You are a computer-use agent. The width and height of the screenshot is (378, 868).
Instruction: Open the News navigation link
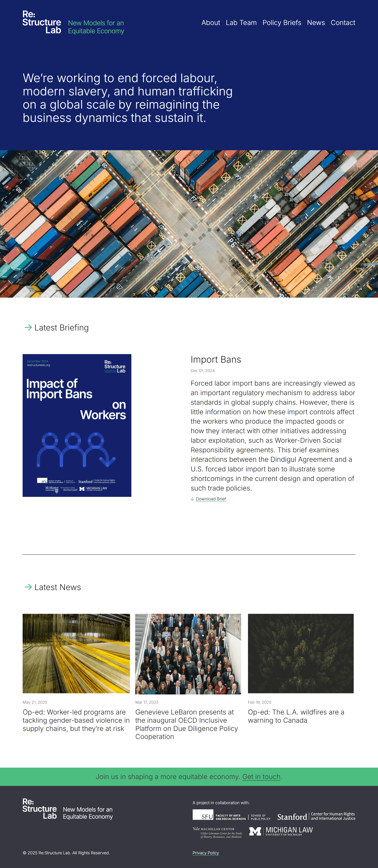(x=316, y=23)
